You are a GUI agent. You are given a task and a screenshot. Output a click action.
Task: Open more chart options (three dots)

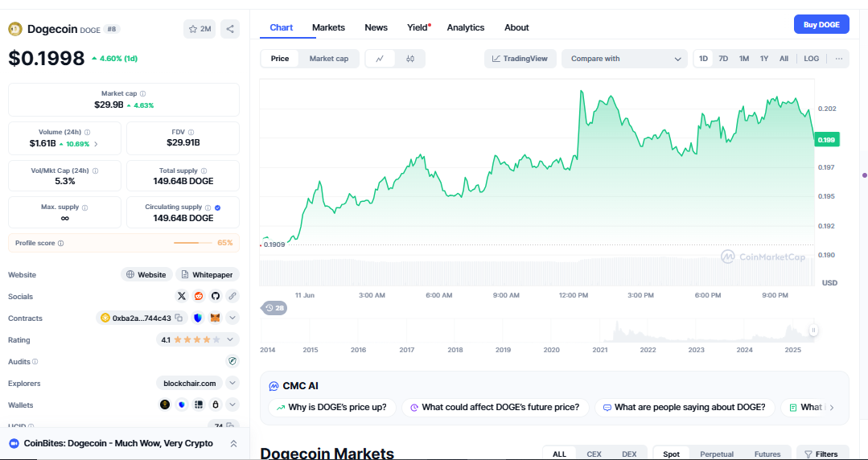(839, 59)
